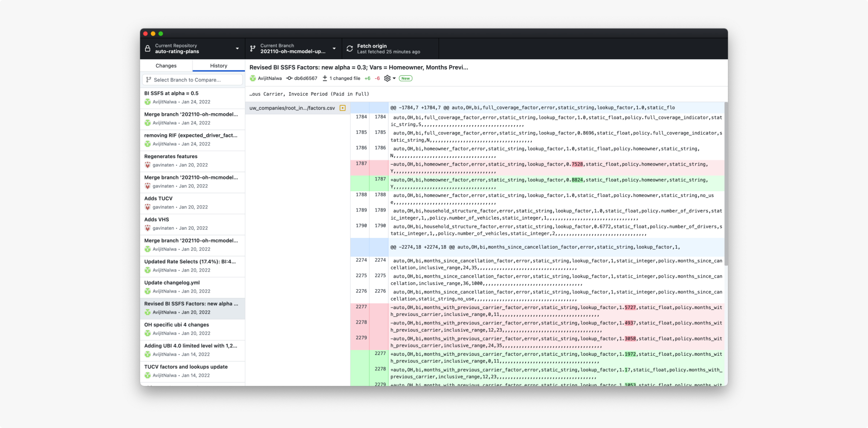Click the modified file status icon
The image size is (868, 428).
(342, 108)
